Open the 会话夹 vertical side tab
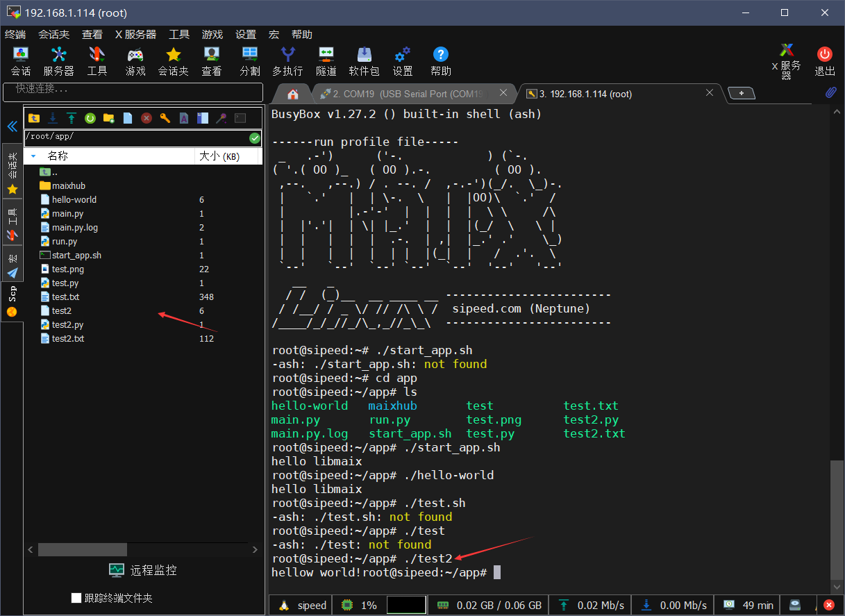 [x=12, y=171]
